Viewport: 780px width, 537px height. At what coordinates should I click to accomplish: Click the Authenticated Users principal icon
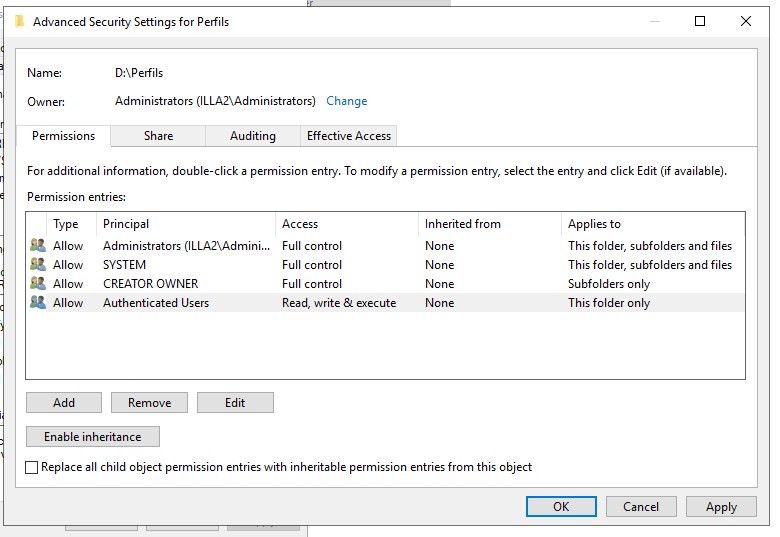pyautogui.click(x=38, y=303)
